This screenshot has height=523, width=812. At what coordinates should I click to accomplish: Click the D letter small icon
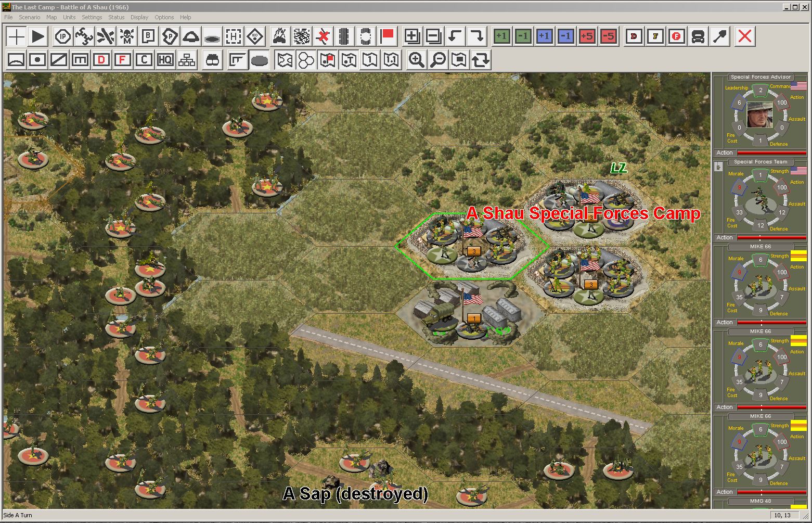(634, 36)
